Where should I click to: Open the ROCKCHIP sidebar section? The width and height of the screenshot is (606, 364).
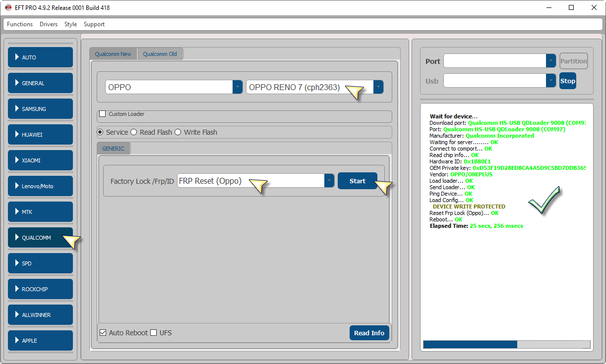[40, 289]
